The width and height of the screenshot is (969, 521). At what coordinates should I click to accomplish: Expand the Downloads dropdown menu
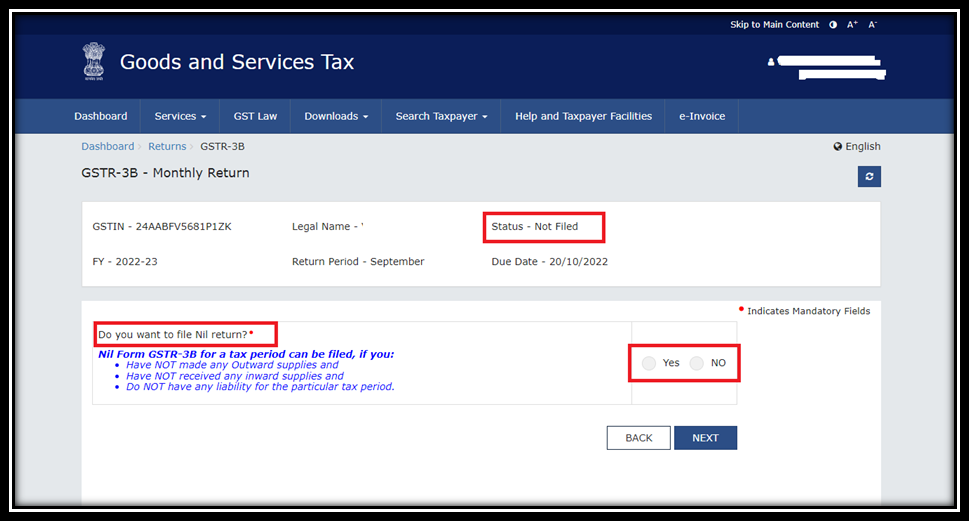coord(336,116)
